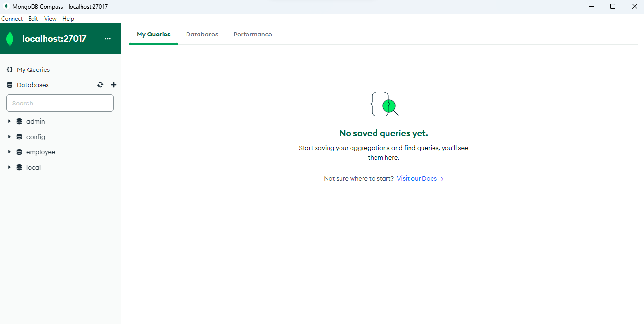Refresh the databases list
This screenshot has height=324, width=644.
tap(100, 85)
